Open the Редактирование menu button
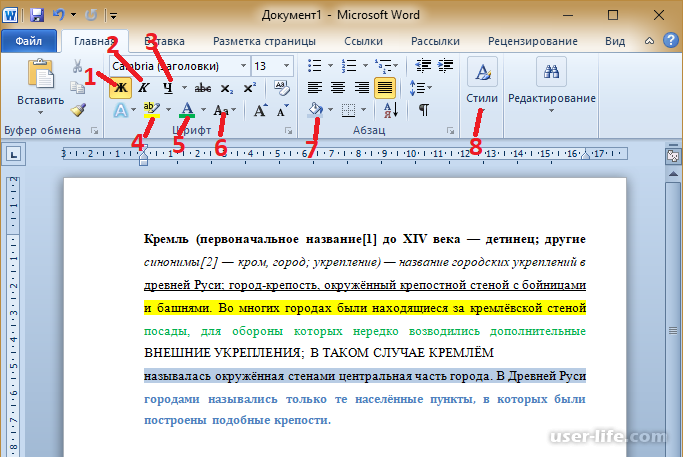This screenshot has height=457, width=683. pyautogui.click(x=551, y=85)
